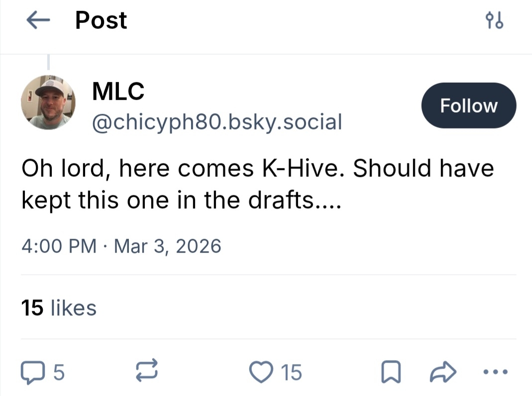
Task: Click the 4:00 PM Mar 3, 2026 timestamp
Action: [x=121, y=246]
